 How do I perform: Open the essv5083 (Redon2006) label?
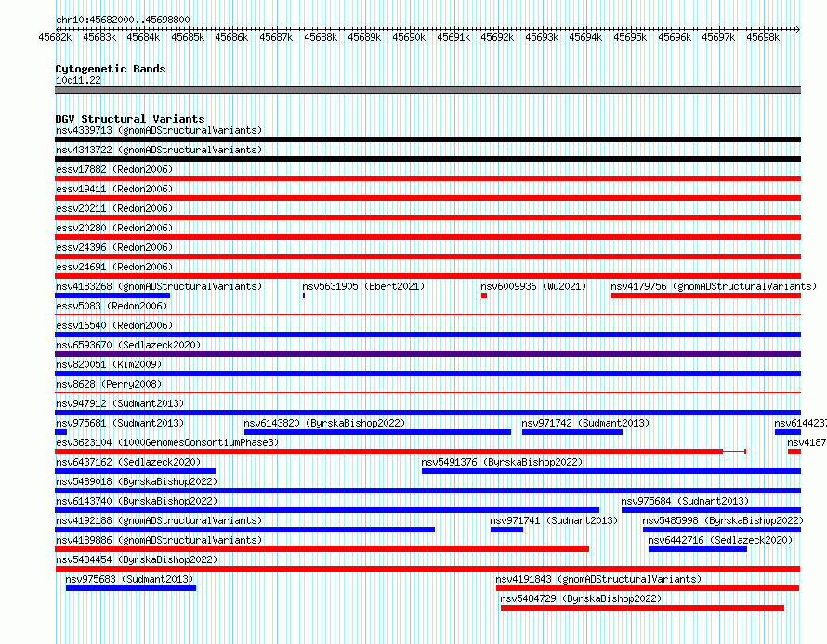click(x=112, y=306)
